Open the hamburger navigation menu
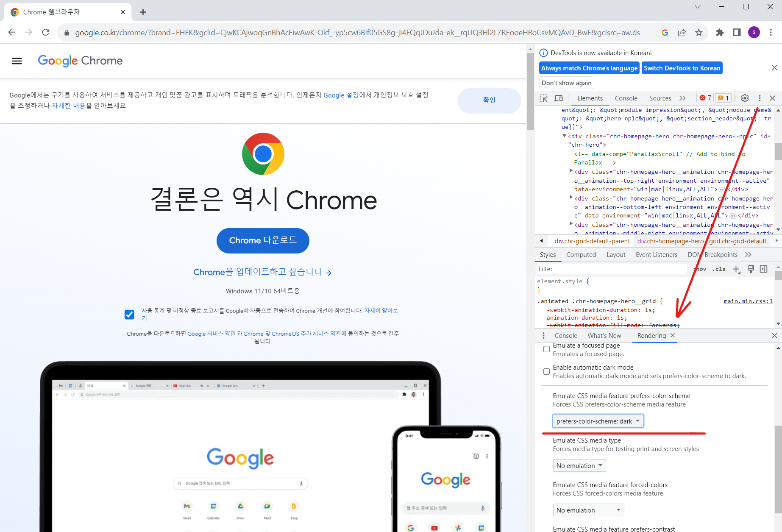 tap(17, 61)
